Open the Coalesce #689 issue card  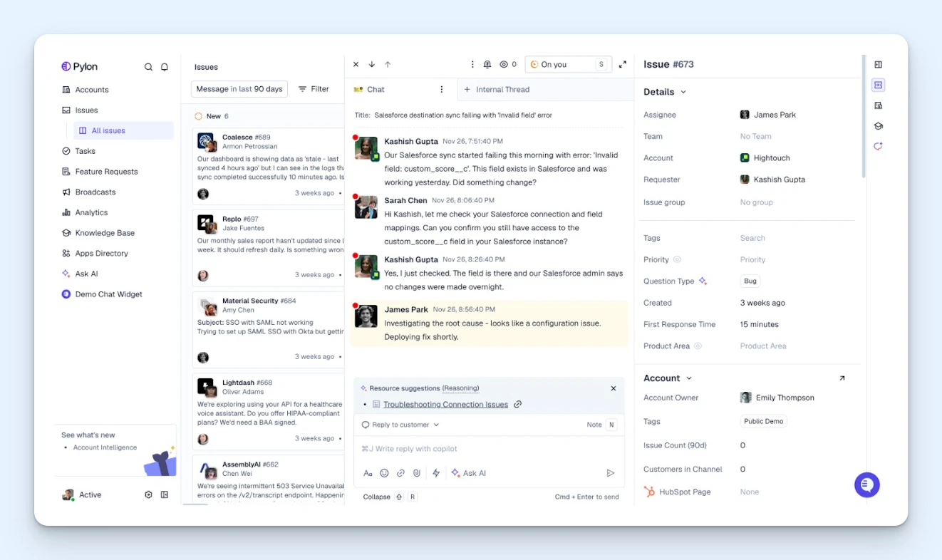pyautogui.click(x=268, y=165)
